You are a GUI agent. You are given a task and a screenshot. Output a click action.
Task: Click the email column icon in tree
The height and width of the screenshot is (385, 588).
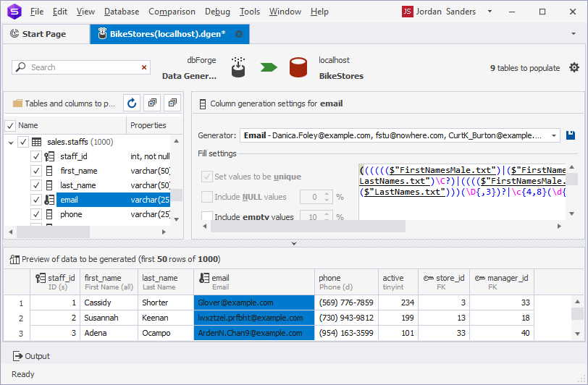pyautogui.click(x=49, y=200)
